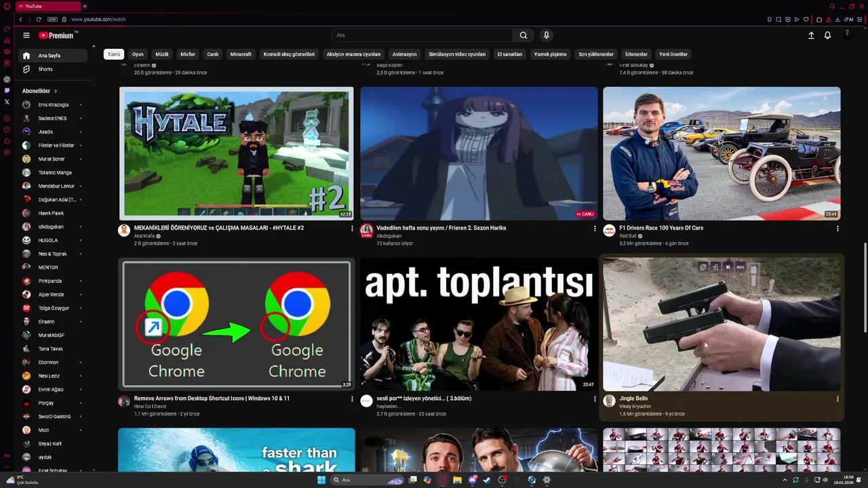868x488 pixels.
Task: Go back with browser back arrow
Action: point(20,20)
